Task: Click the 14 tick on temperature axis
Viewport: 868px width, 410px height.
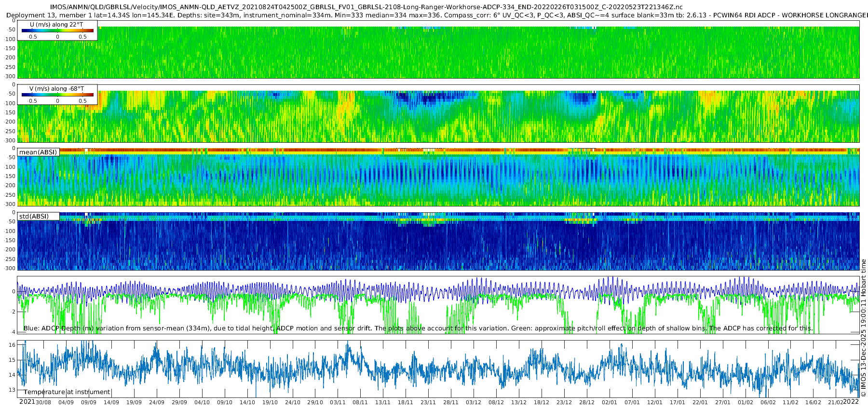Action: (x=13, y=375)
